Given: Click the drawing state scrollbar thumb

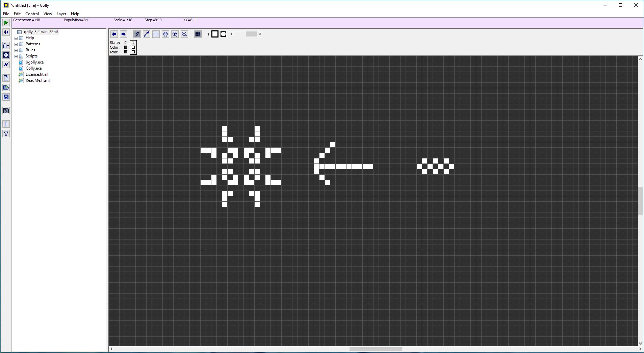Looking at the screenshot, I should (x=251, y=34).
